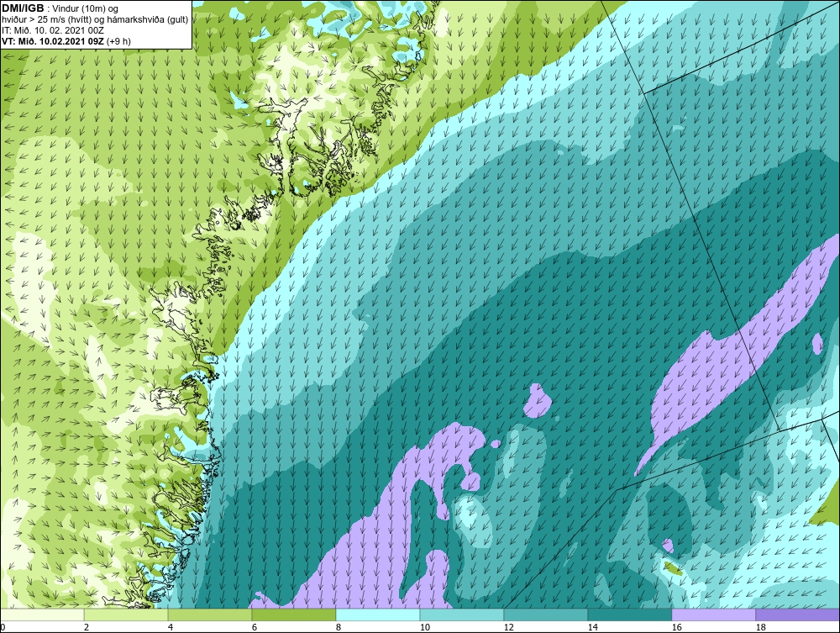This screenshot has width=840, height=633.
Task: Click the 12–14 m/s teal legend swatch
Action: 545,615
